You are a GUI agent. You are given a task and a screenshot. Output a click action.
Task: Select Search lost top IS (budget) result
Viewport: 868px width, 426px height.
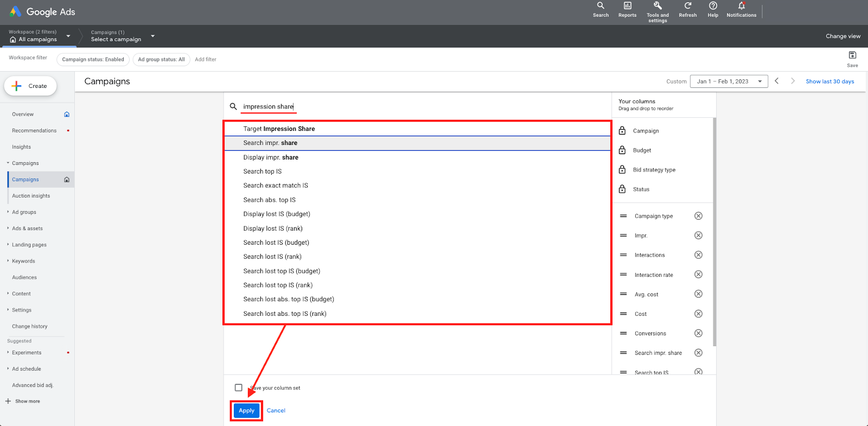coord(418,271)
